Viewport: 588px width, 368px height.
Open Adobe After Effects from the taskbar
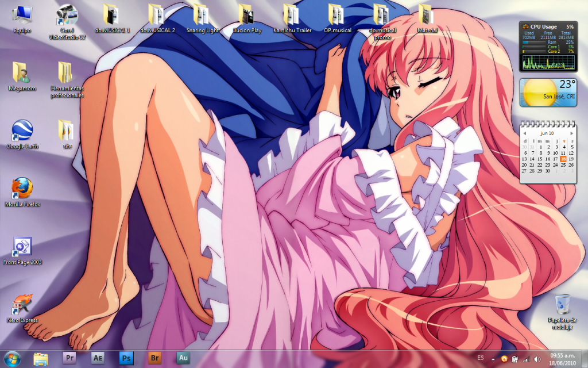click(x=98, y=358)
